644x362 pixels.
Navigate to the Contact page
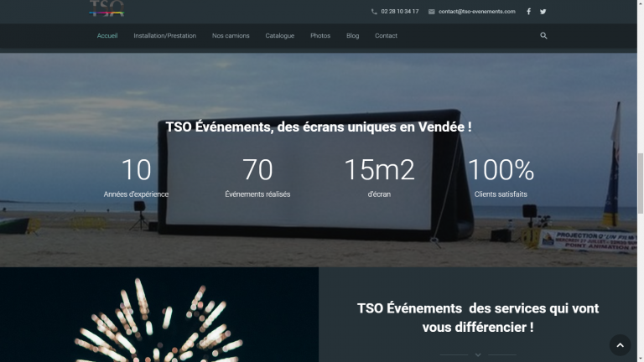click(386, 36)
